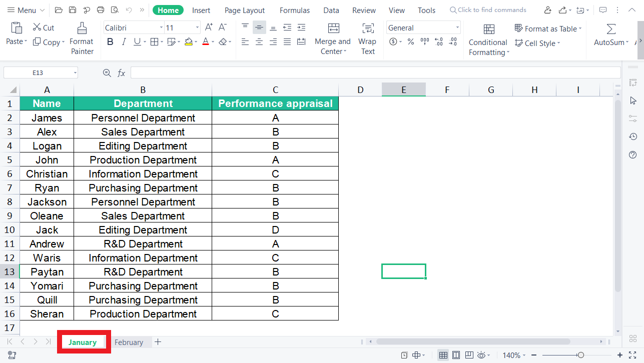Click the zoom magnifier beside the formula bar
This screenshot has width=644, height=363.
(107, 73)
